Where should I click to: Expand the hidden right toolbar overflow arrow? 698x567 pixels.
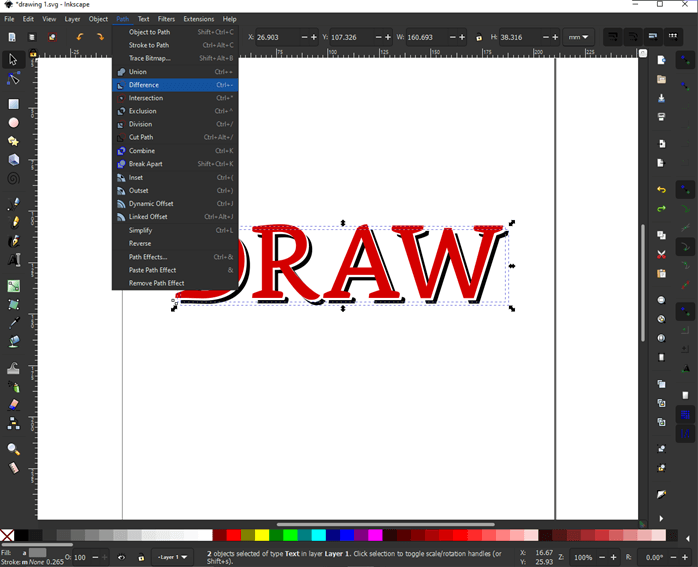click(x=661, y=518)
